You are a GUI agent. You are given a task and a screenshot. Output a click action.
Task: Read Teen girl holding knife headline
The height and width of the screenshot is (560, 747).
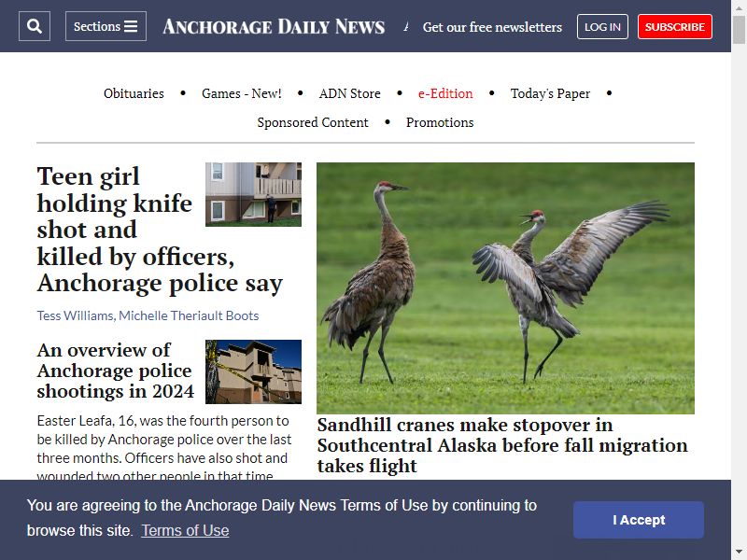coord(160,230)
